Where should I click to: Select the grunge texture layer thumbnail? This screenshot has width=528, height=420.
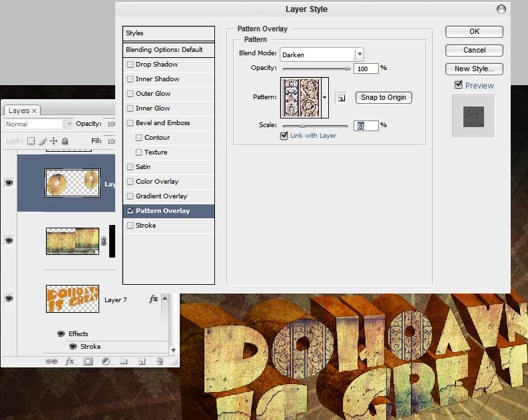(73, 241)
